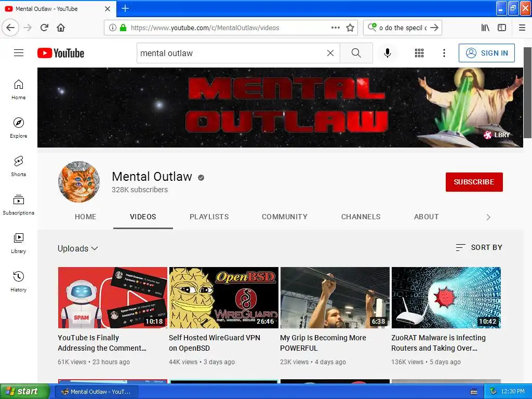The image size is (532, 399).
Task: Switch to the Playlists tab
Action: pyautogui.click(x=209, y=217)
